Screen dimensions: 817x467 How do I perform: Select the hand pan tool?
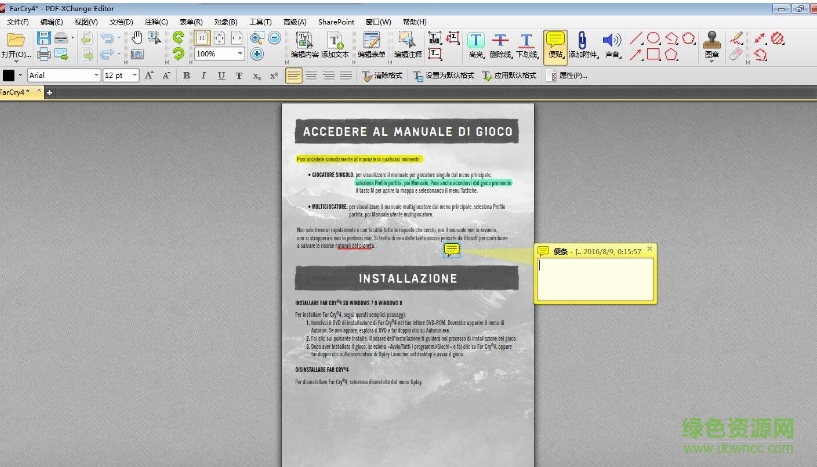(138, 37)
